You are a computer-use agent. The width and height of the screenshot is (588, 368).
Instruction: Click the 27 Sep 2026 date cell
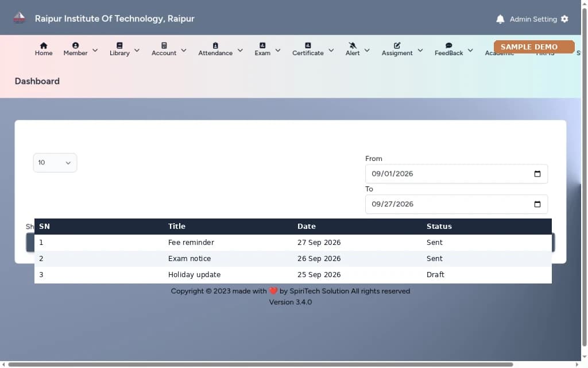tap(319, 243)
